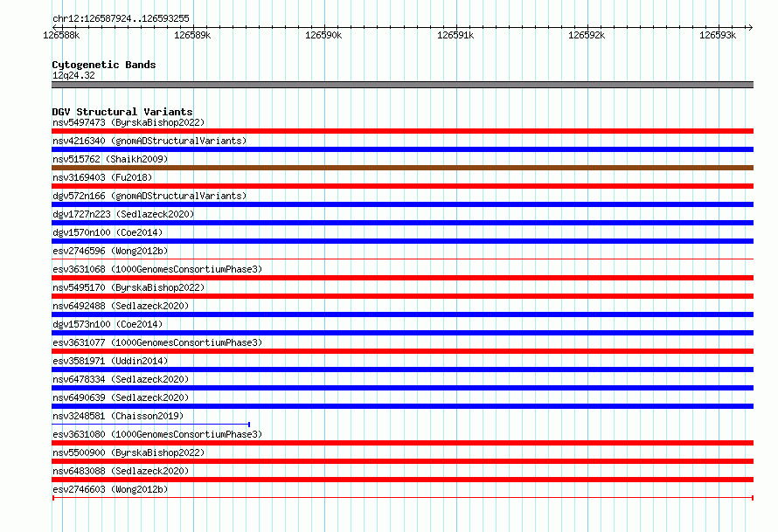Open esv2746603 (Wong2012b) label

pos(110,489)
